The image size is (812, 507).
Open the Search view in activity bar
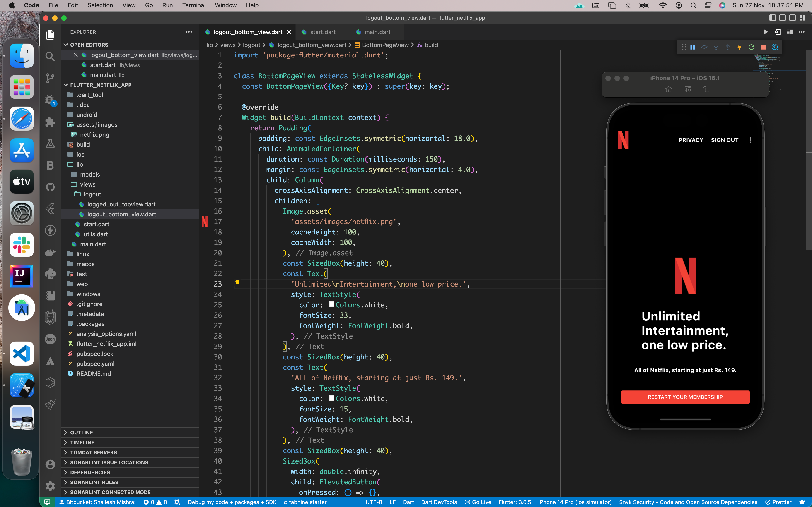(50, 56)
